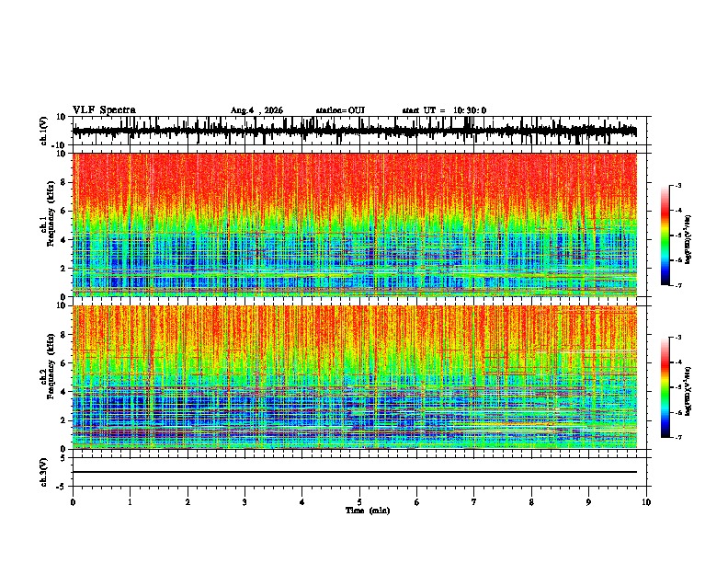Click the time axis tick label "5"
The image size is (728, 563).
[x=359, y=502]
